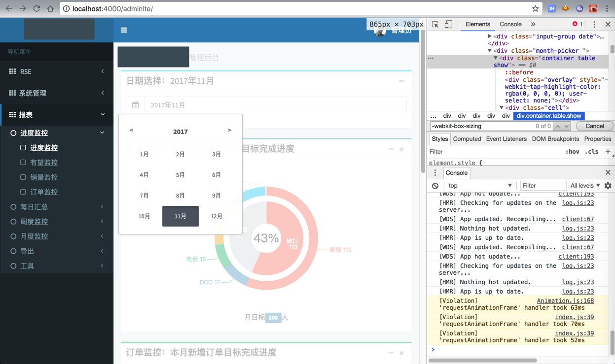Toggle DevTools device toolbar icon
This screenshot has height=364, width=615.
pos(448,24)
